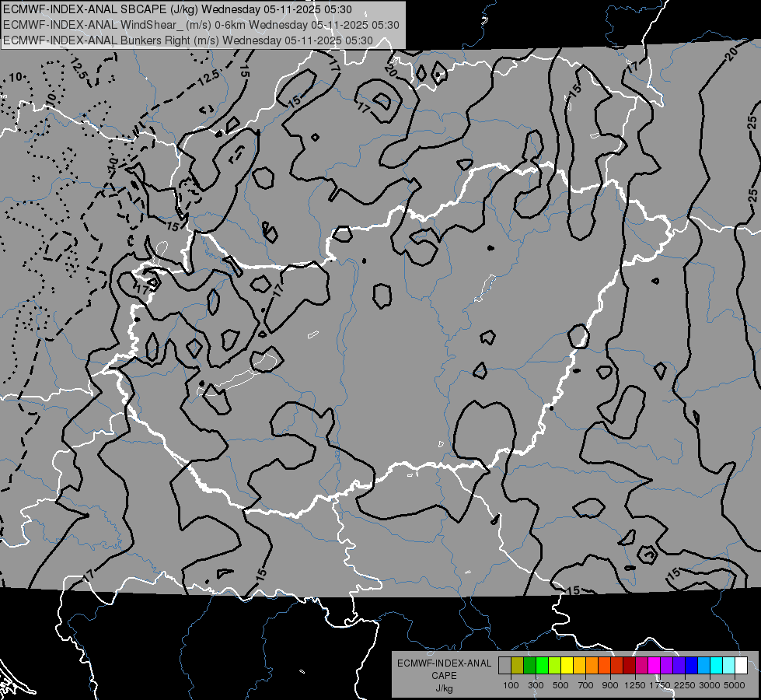Click the 2250 value under the legend

(x=685, y=685)
